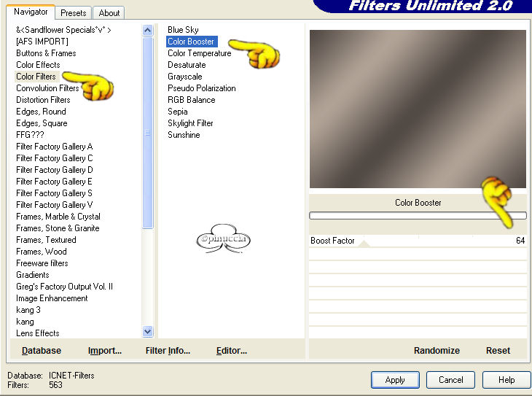The image size is (532, 396).
Task: Select FFG??? category
Action: click(30, 135)
